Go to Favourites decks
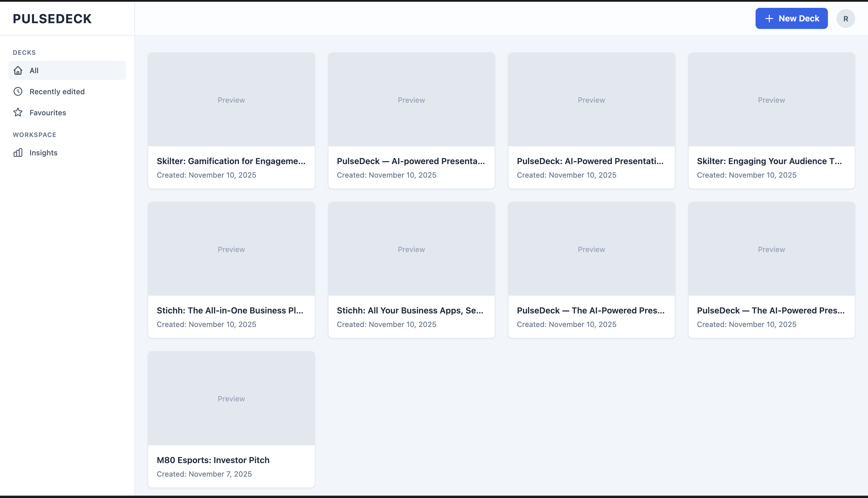The width and height of the screenshot is (868, 498). (x=48, y=113)
